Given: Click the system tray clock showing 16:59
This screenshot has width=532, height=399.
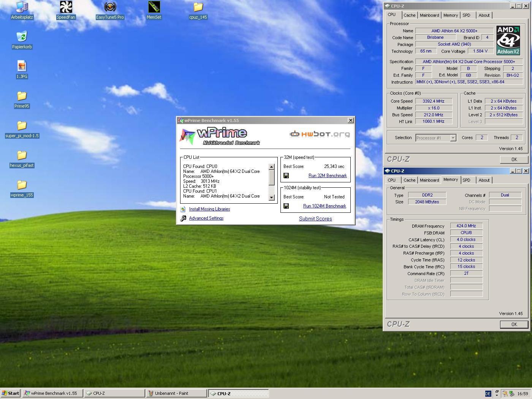Looking at the screenshot, I should (x=522, y=393).
